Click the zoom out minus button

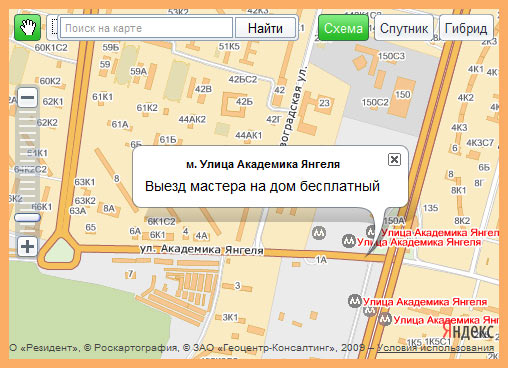click(x=27, y=98)
